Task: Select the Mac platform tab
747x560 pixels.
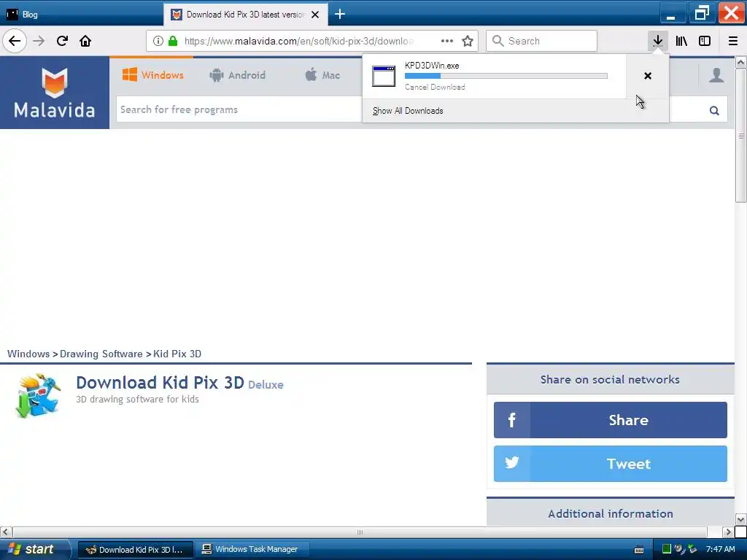Action: 322,75
